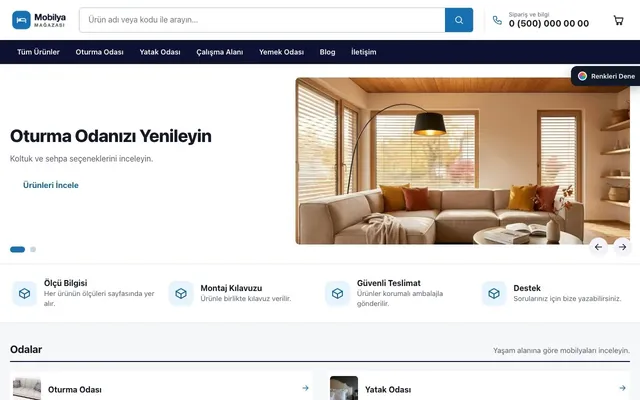
Task: Click the Yatak Odası card title
Action: pos(388,390)
